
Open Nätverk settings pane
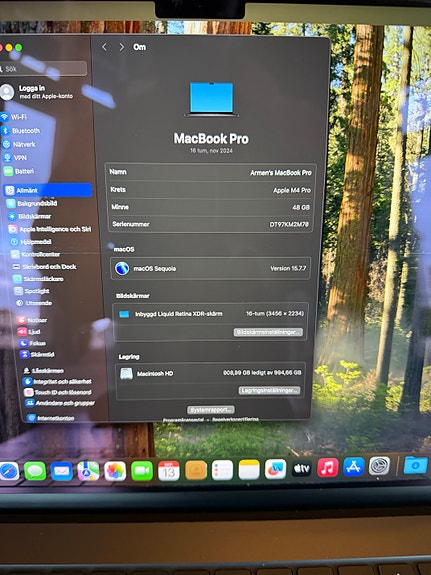pos(20,144)
